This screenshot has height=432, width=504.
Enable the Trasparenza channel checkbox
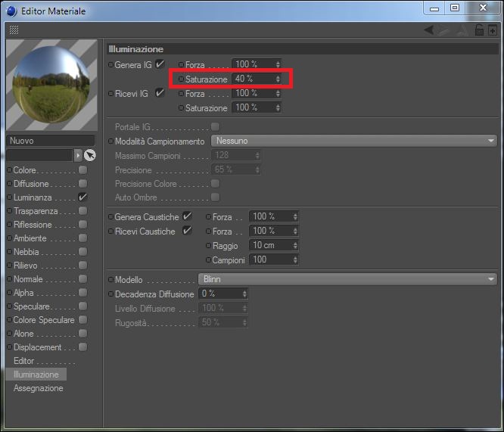pos(83,211)
